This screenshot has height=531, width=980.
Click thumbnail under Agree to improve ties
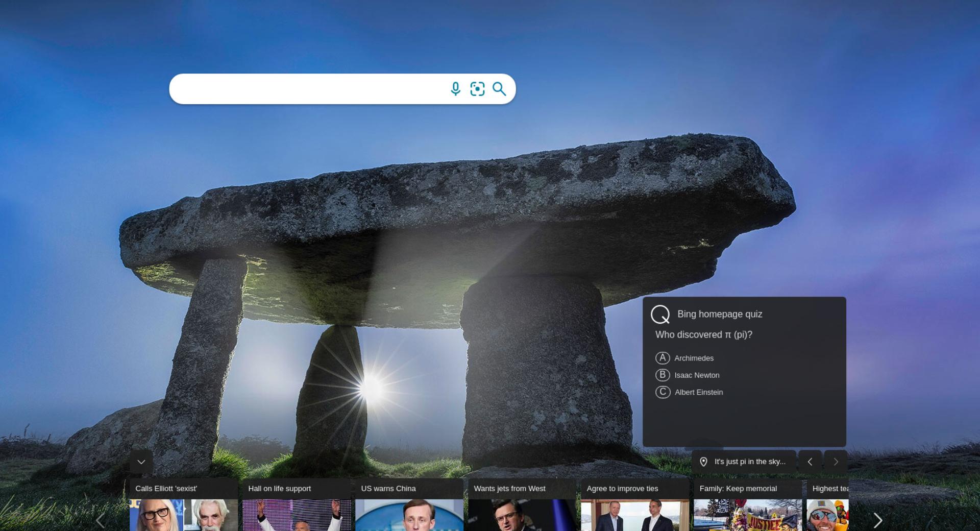tap(635, 515)
